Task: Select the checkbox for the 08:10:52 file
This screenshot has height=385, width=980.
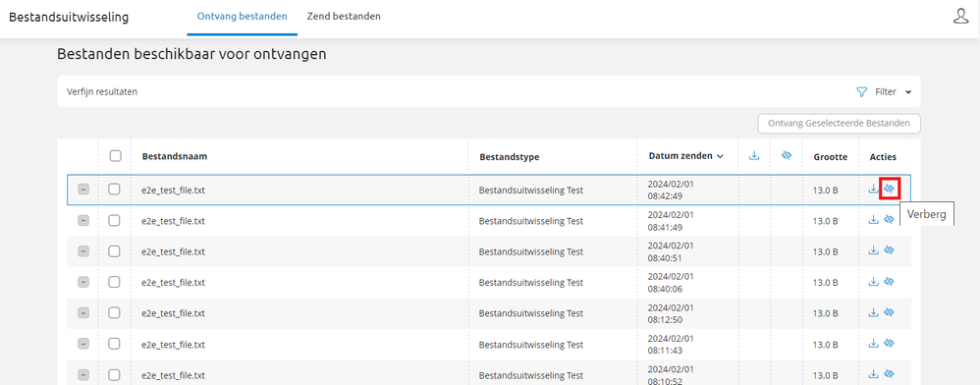Action: pos(114,374)
